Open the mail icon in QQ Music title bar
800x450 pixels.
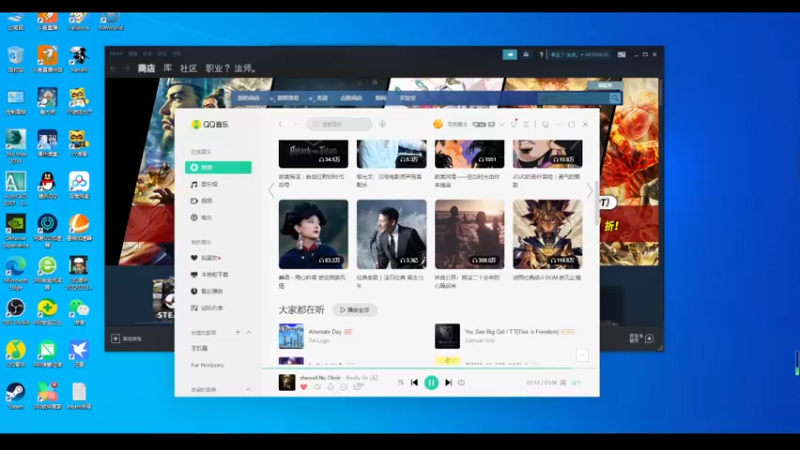[x=491, y=124]
